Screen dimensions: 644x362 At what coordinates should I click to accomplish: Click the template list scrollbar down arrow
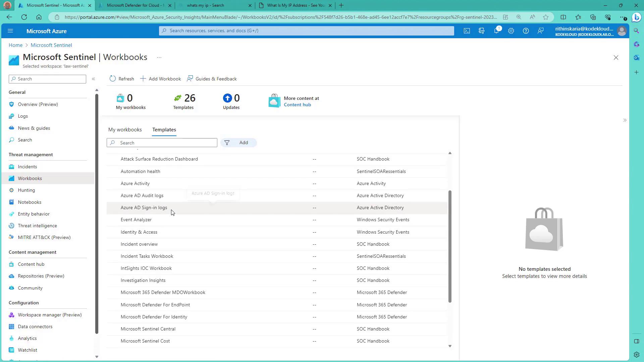tap(450, 346)
